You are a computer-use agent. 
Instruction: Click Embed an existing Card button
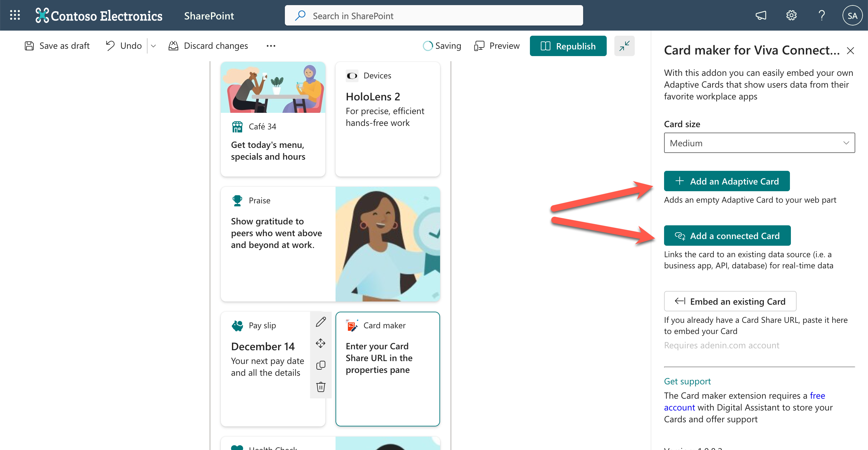coord(730,301)
